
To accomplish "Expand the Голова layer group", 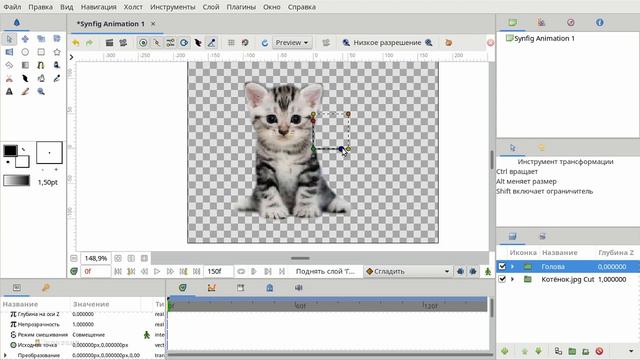I will point(513,267).
